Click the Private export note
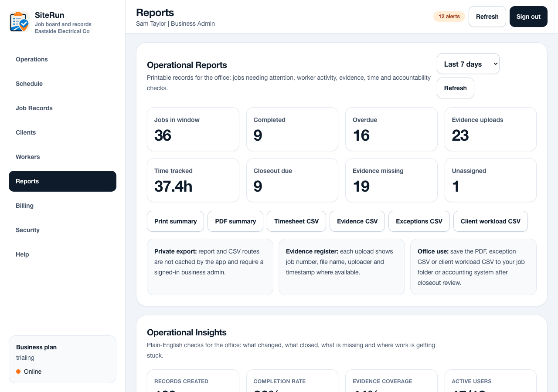The image size is (558, 392). click(x=210, y=267)
